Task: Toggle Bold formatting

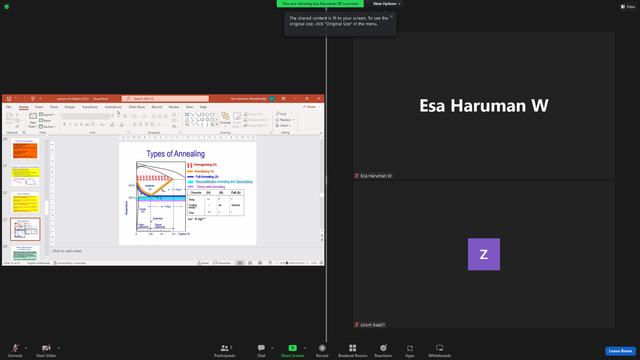Action: click(x=64, y=124)
